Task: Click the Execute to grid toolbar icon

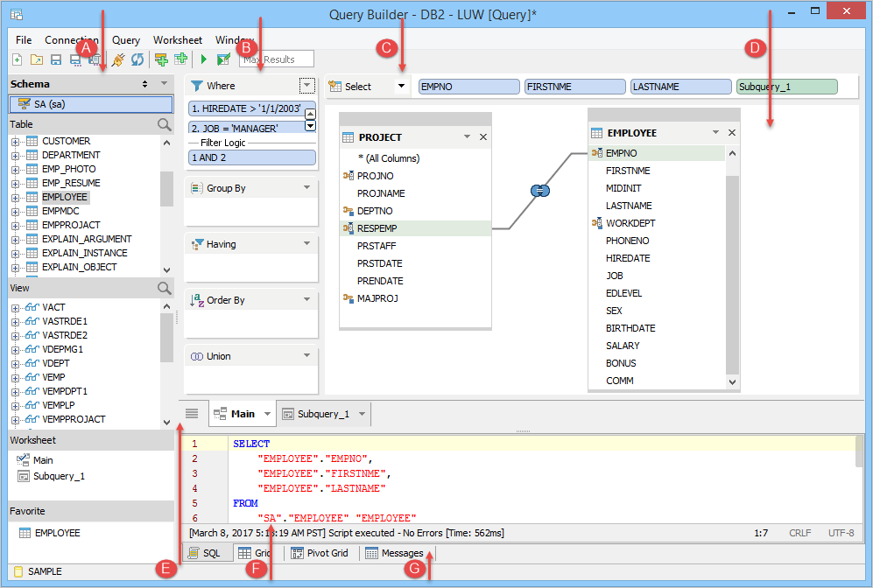Action: [x=223, y=59]
